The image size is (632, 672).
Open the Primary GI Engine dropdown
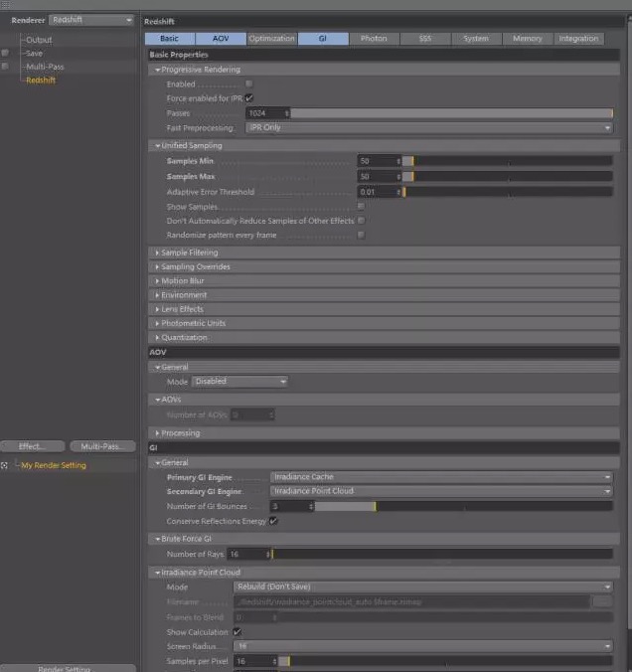tap(441, 477)
